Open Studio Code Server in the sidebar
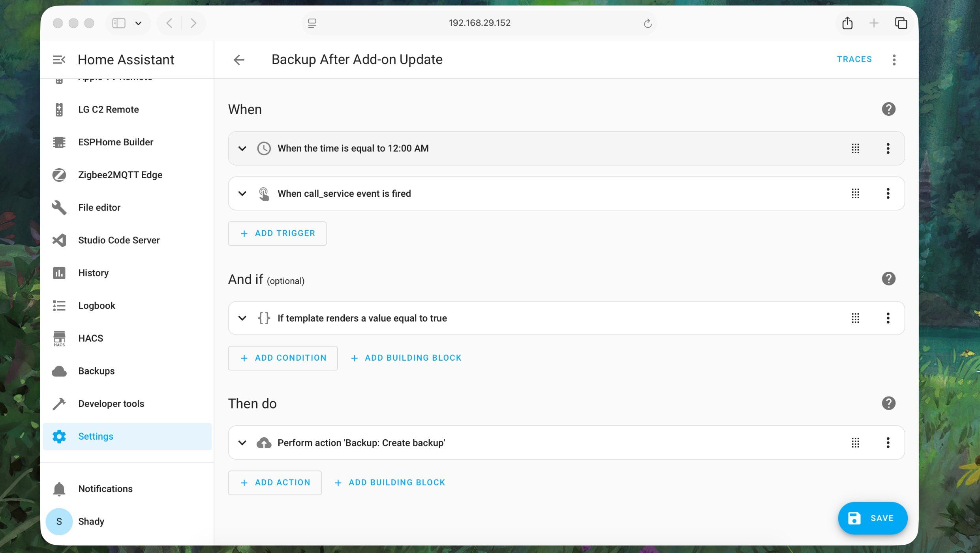980x553 pixels. click(127, 240)
